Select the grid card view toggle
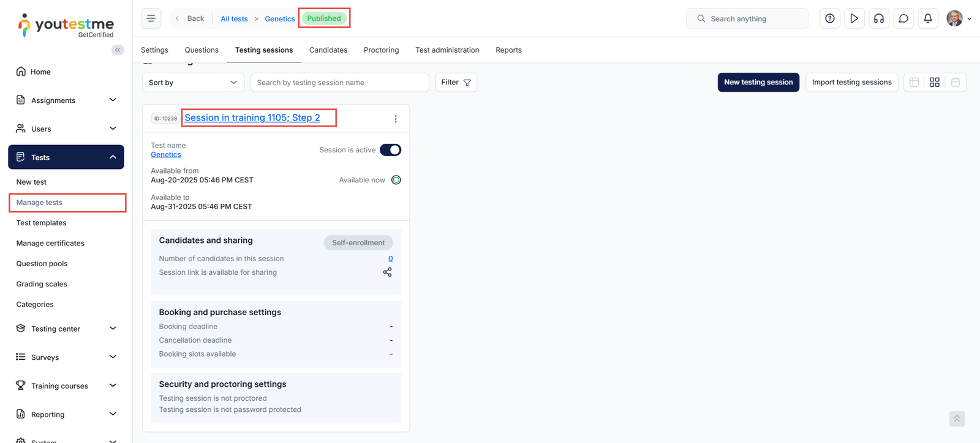Image resolution: width=980 pixels, height=443 pixels. click(935, 82)
